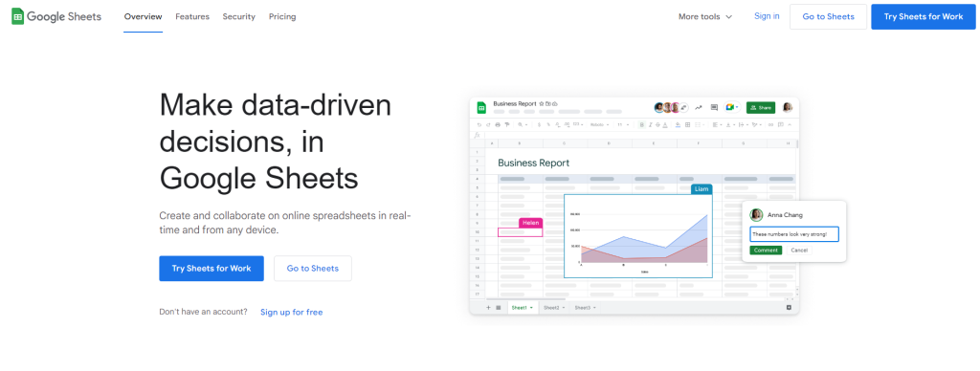Collapse the toolbar with the up chevron
Screen dimensions: 980x371
(790, 125)
